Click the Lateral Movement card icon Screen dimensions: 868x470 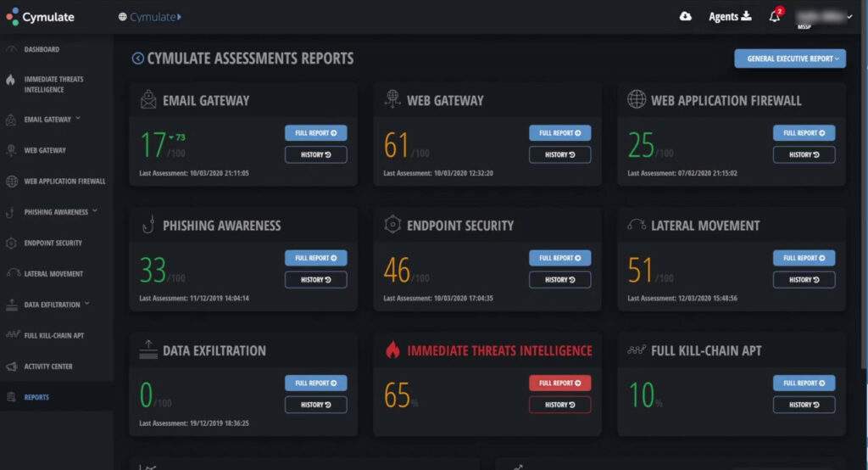636,224
